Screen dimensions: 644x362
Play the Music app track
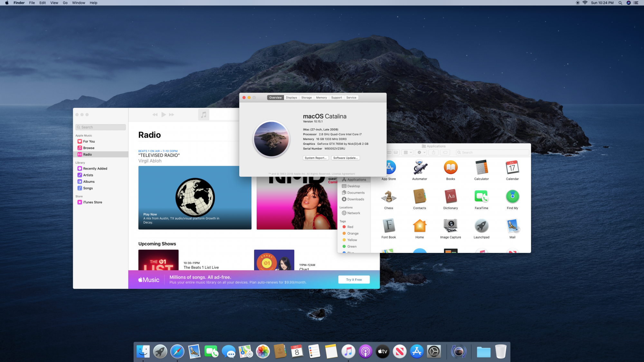(164, 115)
